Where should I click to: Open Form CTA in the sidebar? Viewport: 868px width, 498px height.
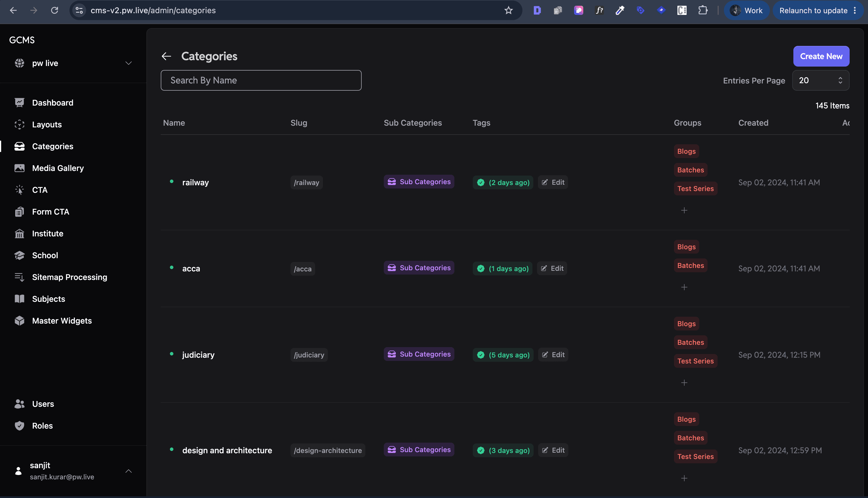[51, 212]
